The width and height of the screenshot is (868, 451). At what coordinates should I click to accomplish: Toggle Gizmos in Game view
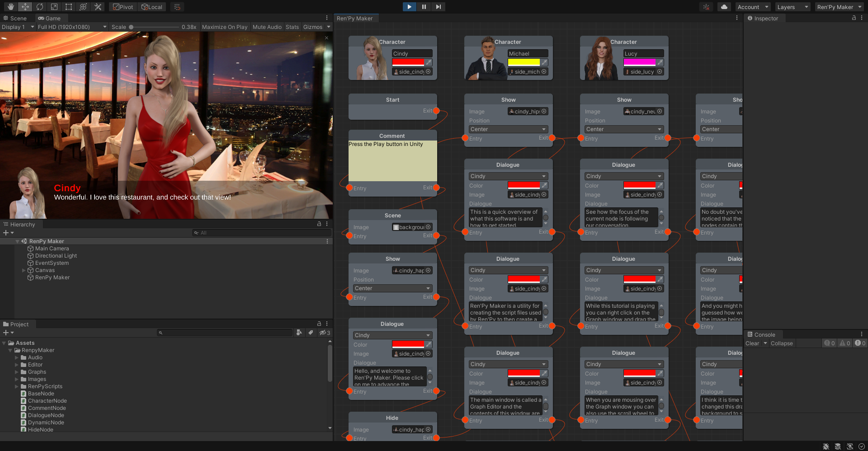click(313, 27)
